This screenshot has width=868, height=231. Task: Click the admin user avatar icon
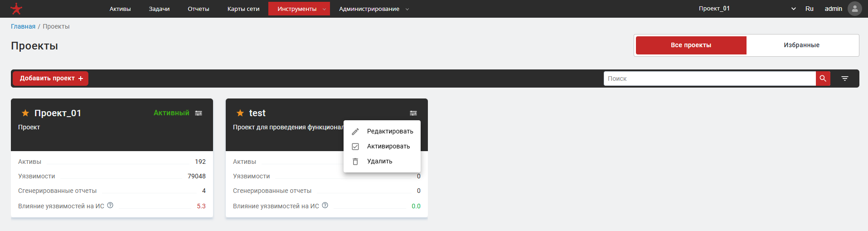click(x=855, y=9)
